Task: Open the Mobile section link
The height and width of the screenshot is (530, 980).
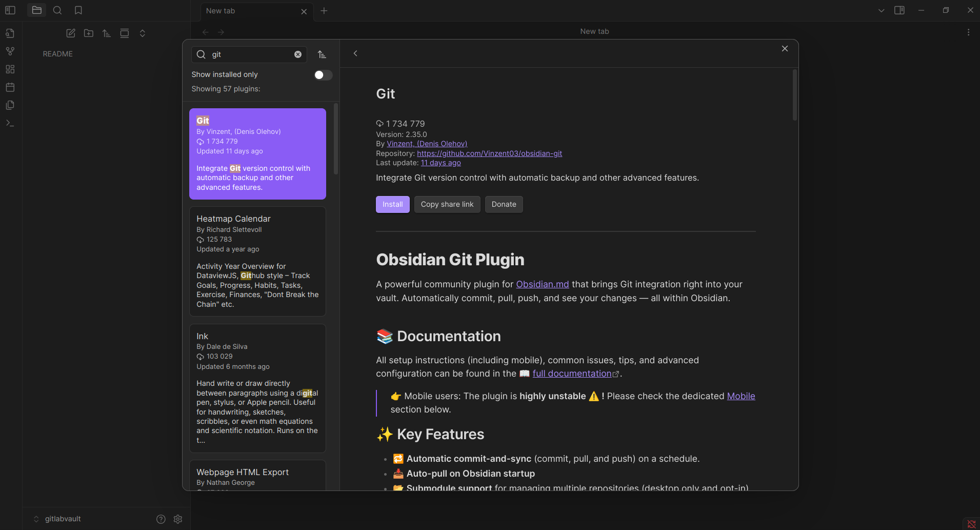Action: [741, 396]
